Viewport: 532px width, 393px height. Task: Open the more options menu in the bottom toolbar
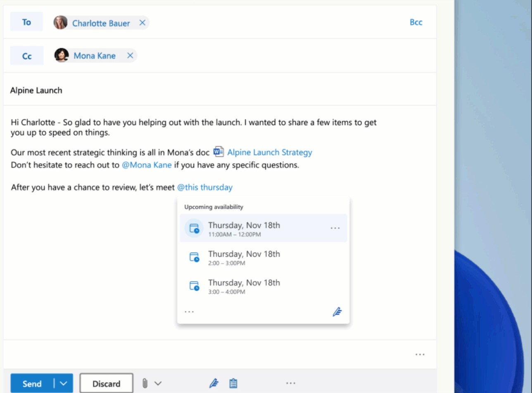[x=290, y=383]
